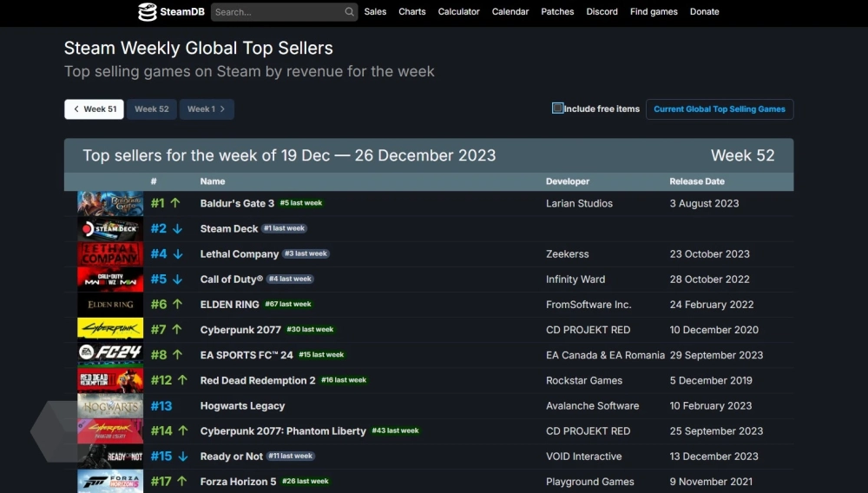868x493 pixels.
Task: Click the Larian Studios developer link
Action: pyautogui.click(x=579, y=203)
